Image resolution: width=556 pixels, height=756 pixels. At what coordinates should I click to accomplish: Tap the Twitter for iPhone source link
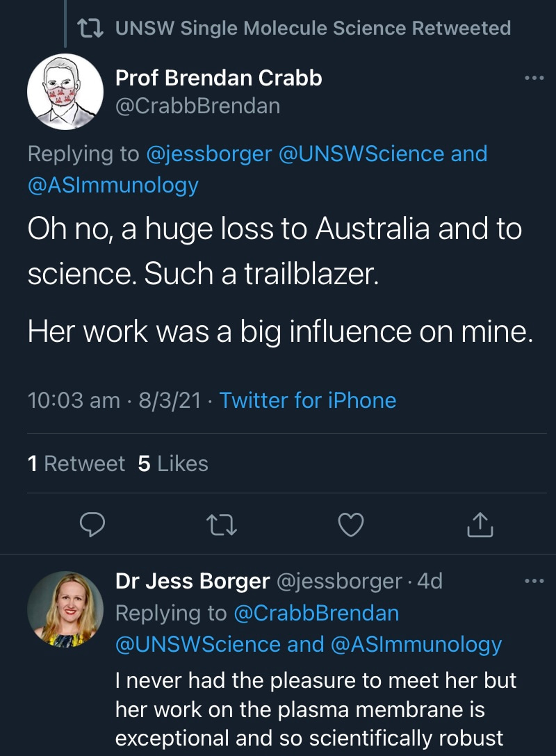coord(308,400)
